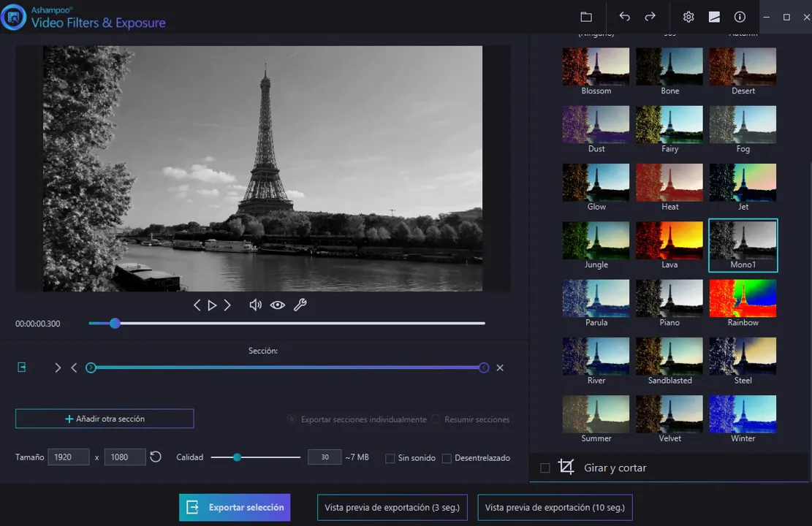Click the playback position slider handle
The height and width of the screenshot is (526, 812).
pos(115,323)
